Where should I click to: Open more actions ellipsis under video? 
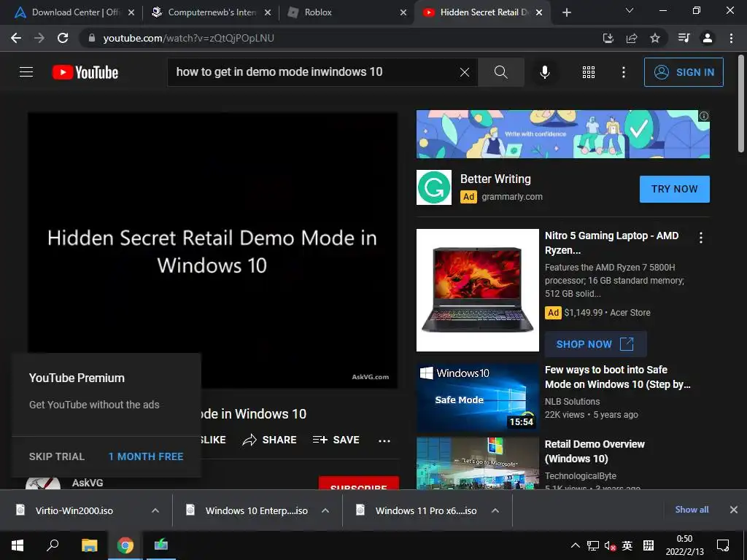click(384, 440)
